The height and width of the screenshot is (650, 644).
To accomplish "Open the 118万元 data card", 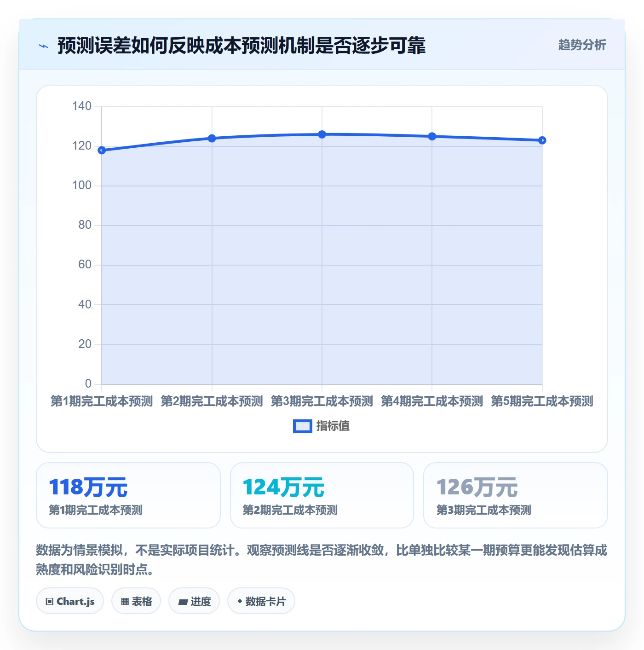I will point(128,495).
